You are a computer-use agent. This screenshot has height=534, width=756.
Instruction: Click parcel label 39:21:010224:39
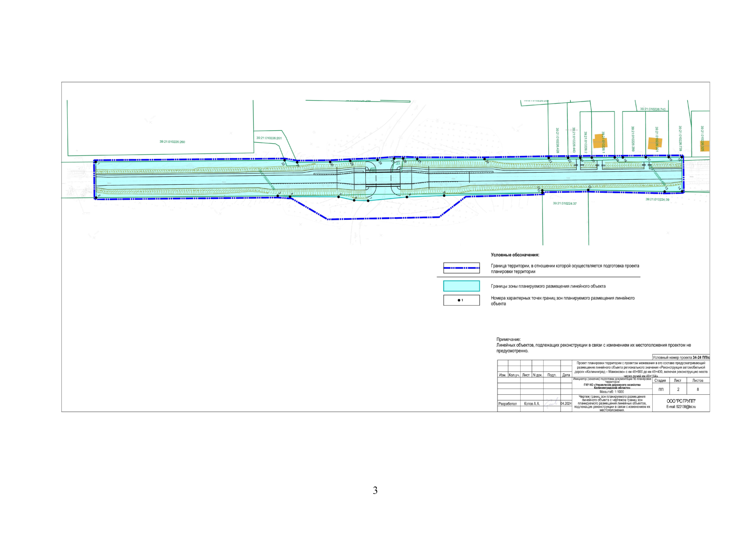[657, 200]
